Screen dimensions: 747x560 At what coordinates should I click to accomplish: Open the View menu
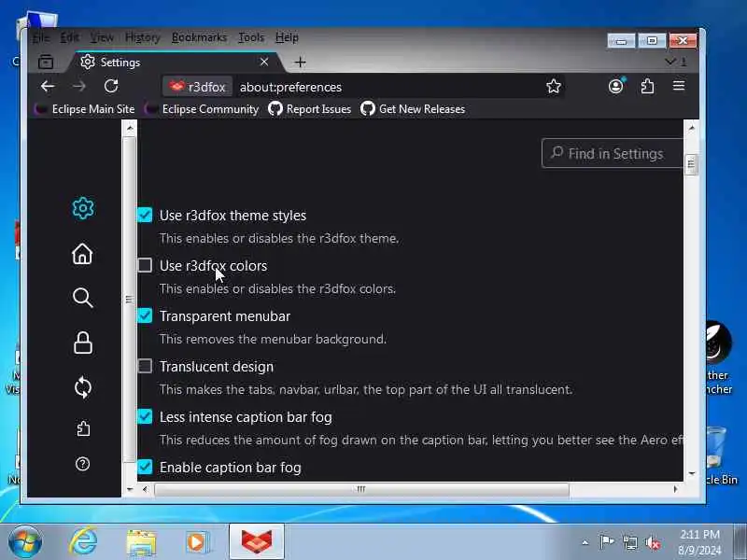pos(102,37)
